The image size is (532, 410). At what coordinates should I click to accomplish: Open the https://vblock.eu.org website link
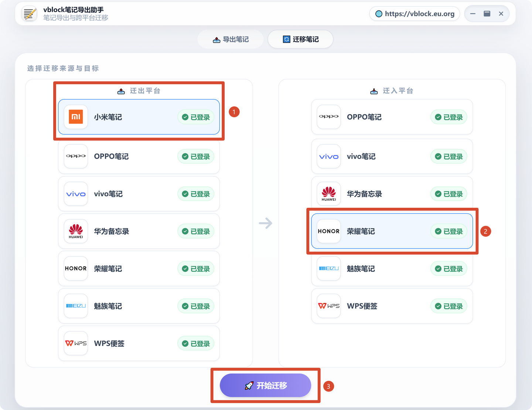(415, 14)
